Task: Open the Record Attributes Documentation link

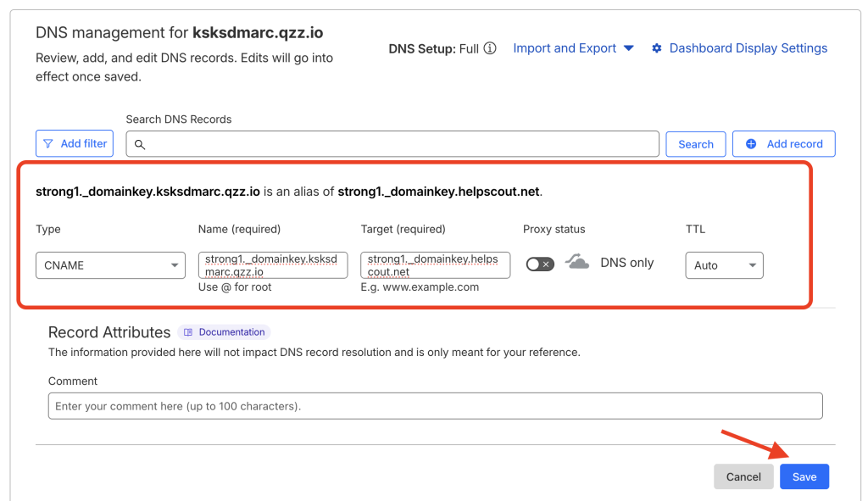Action: pyautogui.click(x=231, y=332)
